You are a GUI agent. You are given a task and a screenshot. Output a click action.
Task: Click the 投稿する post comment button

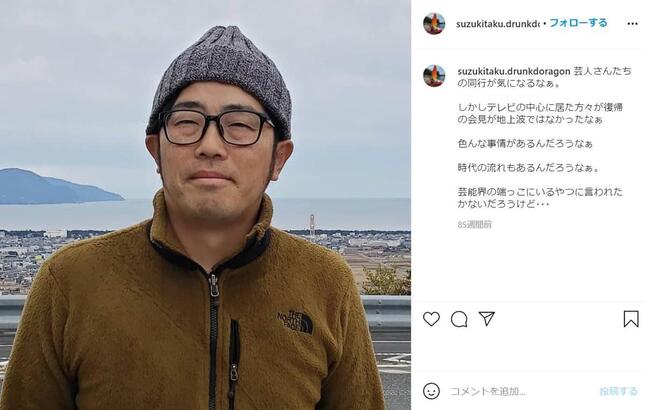pyautogui.click(x=618, y=391)
